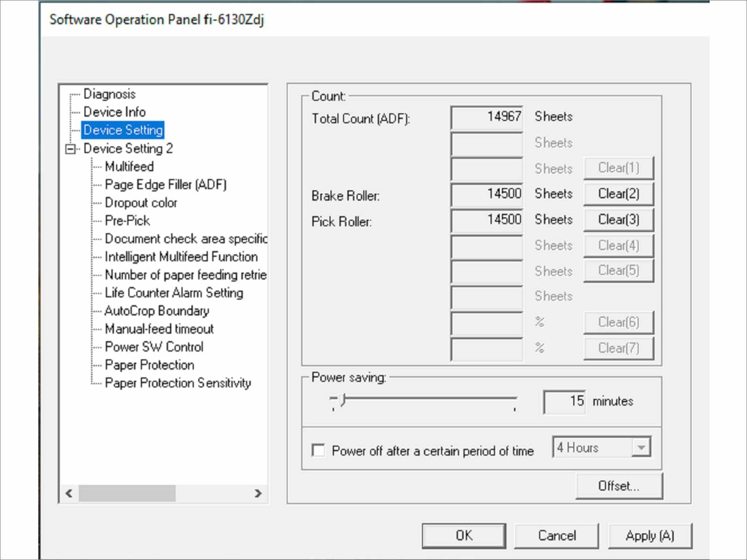Click the Cancel button
Viewport: 747px width, 560px height.
557,536
